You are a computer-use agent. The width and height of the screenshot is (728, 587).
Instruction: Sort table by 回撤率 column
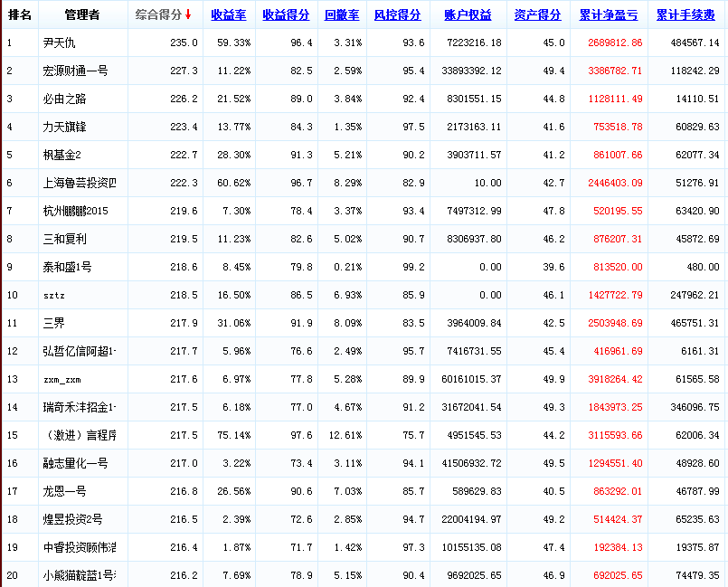pos(342,14)
